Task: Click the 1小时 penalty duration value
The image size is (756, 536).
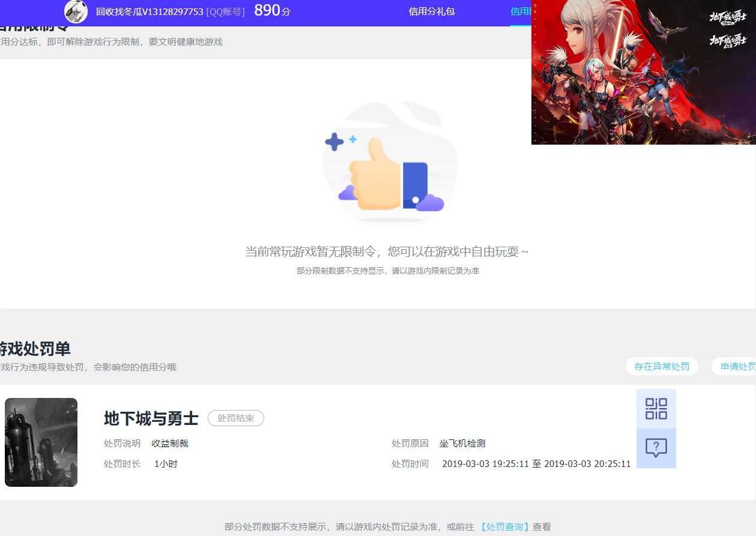Action: (x=166, y=464)
